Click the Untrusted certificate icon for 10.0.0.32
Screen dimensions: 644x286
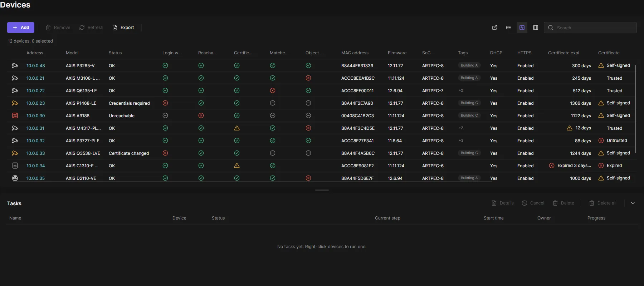pyautogui.click(x=601, y=140)
